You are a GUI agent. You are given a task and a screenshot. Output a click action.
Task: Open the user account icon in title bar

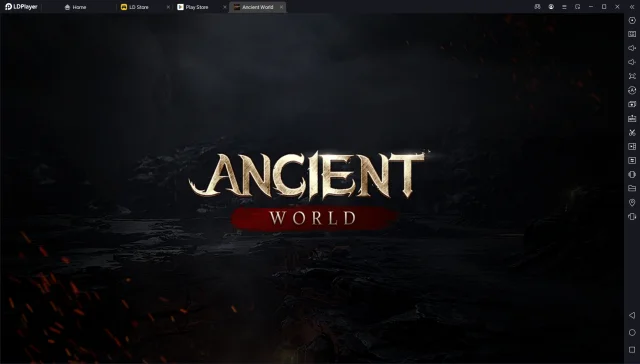551,7
